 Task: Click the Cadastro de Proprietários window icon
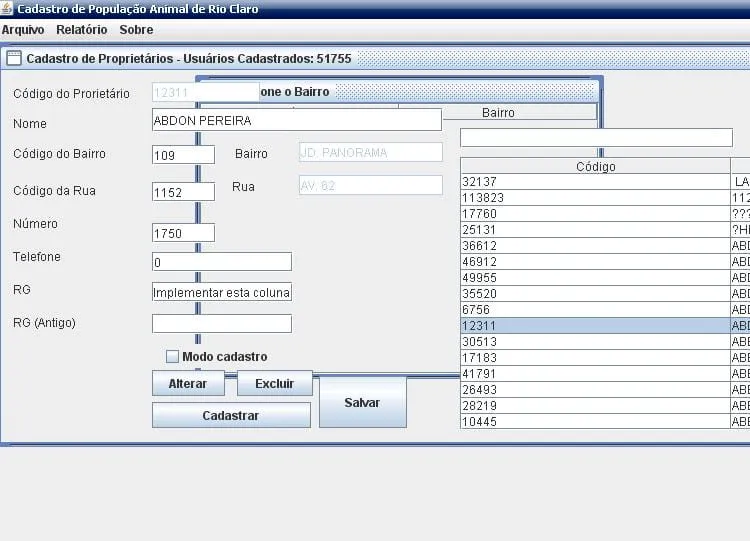pos(14,58)
